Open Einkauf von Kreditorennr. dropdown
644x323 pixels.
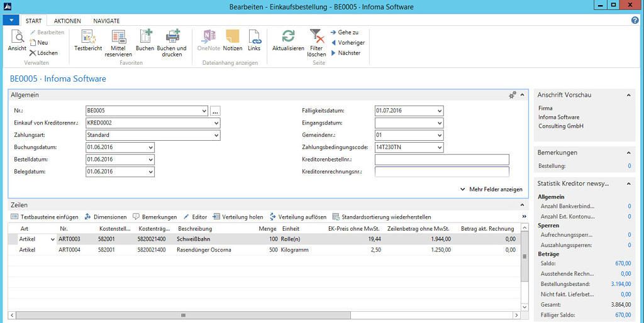[216, 123]
